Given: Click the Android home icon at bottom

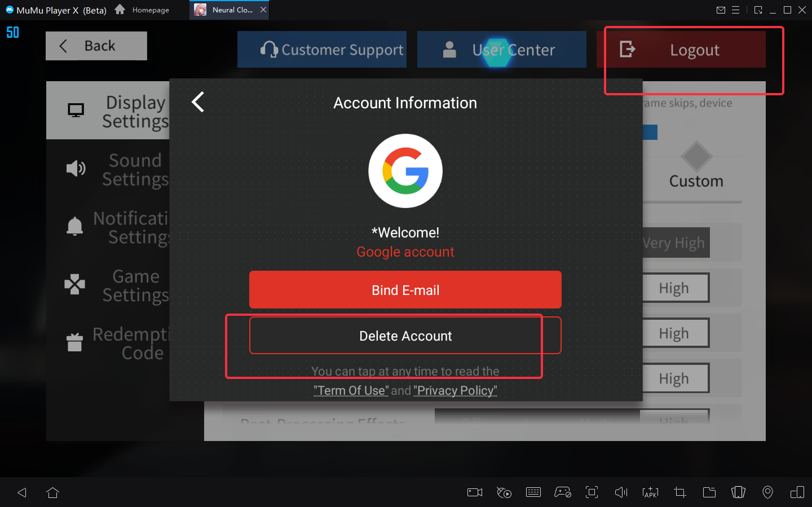Looking at the screenshot, I should [53, 492].
